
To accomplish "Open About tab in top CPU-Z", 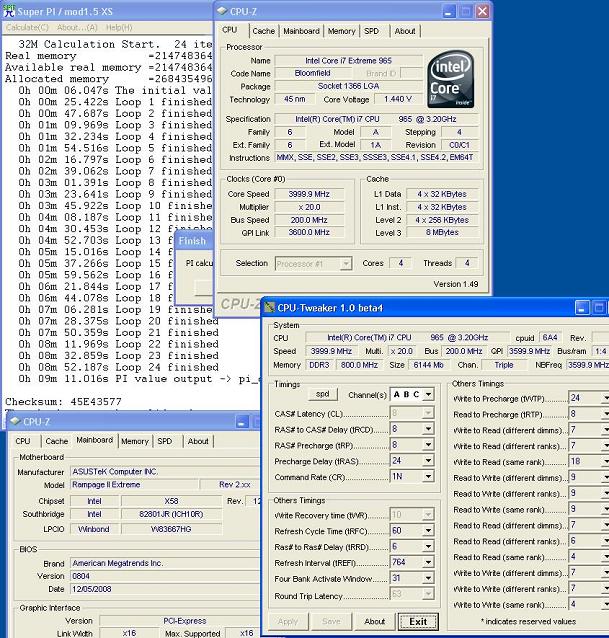I will pos(405,31).
